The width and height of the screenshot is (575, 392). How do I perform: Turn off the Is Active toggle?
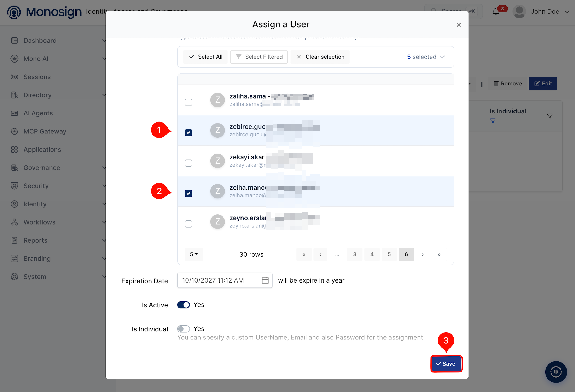coord(183,305)
